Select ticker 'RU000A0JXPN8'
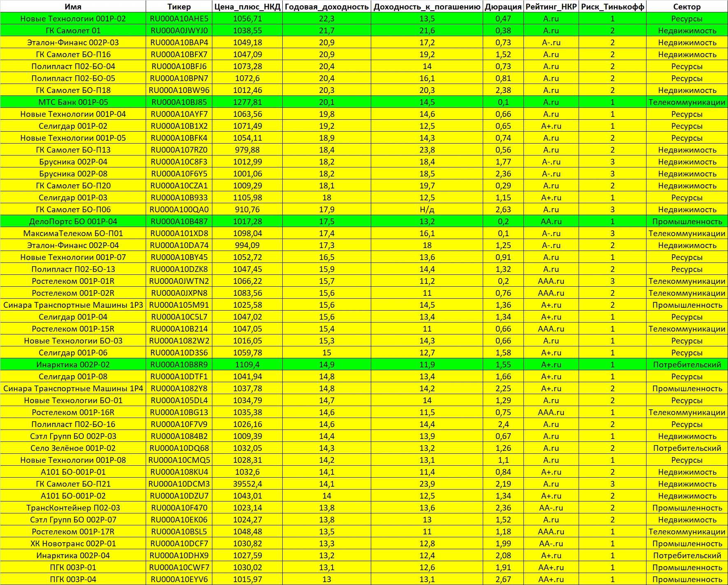The height and width of the screenshot is (585, 728). click(x=179, y=293)
